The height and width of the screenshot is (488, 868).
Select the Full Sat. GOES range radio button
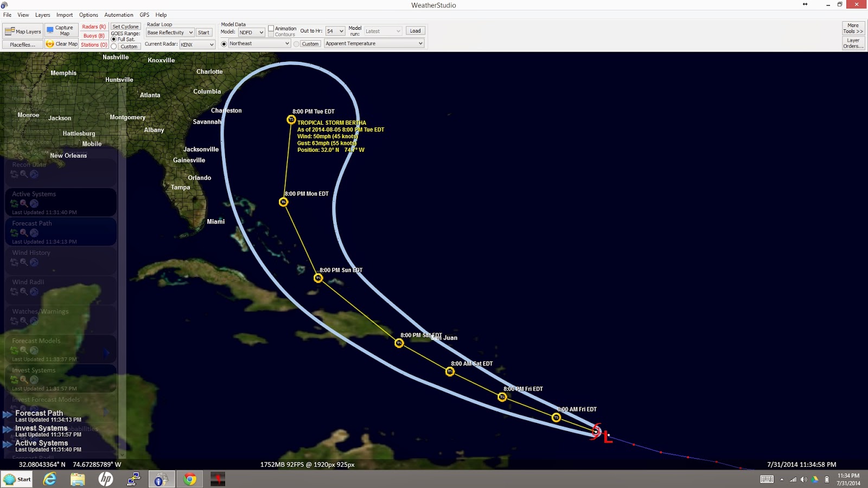click(x=114, y=39)
